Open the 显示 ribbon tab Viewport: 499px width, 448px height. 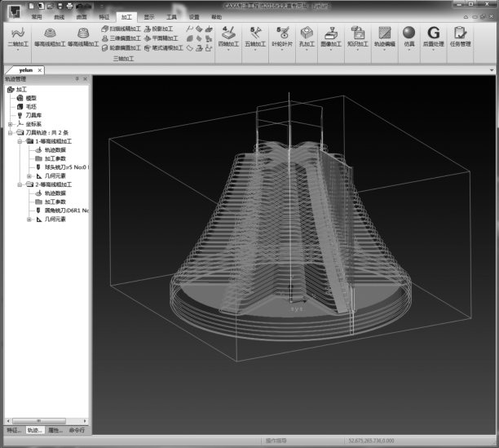pyautogui.click(x=148, y=16)
